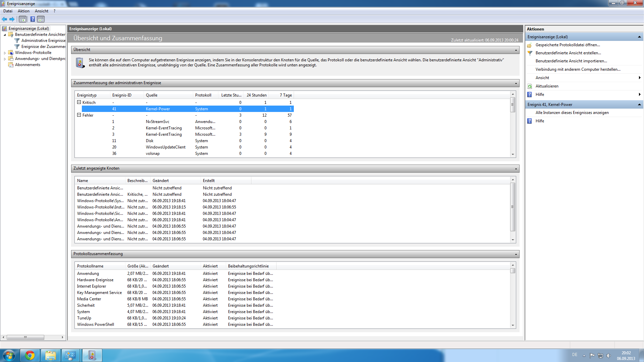This screenshot has height=362, width=644.
Task: Collapse the Benutzerdefinierte Ansichten tree node
Action: [5, 35]
